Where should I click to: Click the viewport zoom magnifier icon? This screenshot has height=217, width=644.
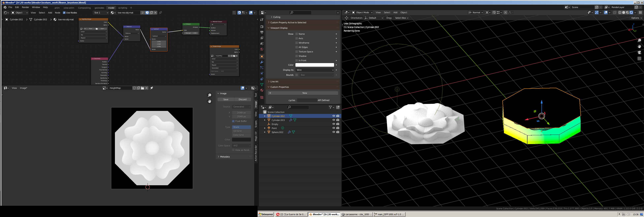[639, 40]
